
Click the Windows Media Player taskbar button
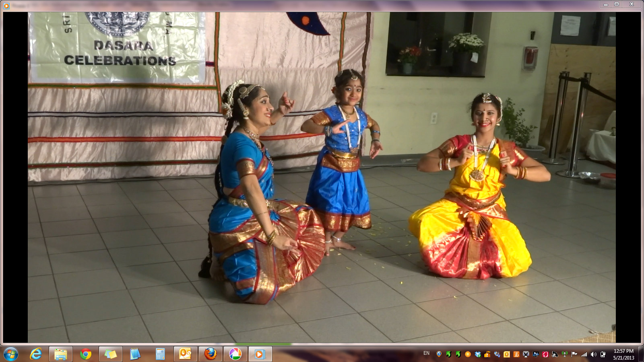coord(260,354)
